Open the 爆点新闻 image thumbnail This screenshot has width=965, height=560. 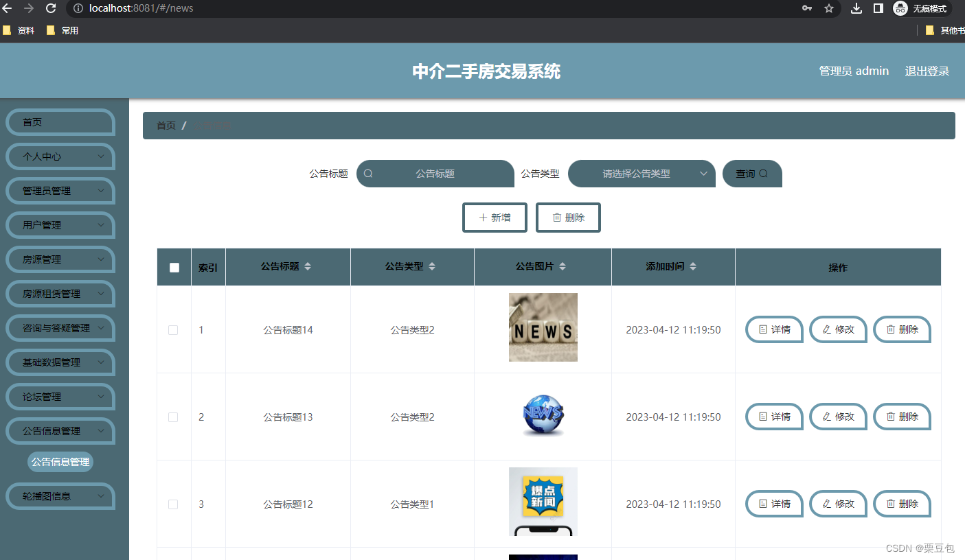(x=543, y=502)
